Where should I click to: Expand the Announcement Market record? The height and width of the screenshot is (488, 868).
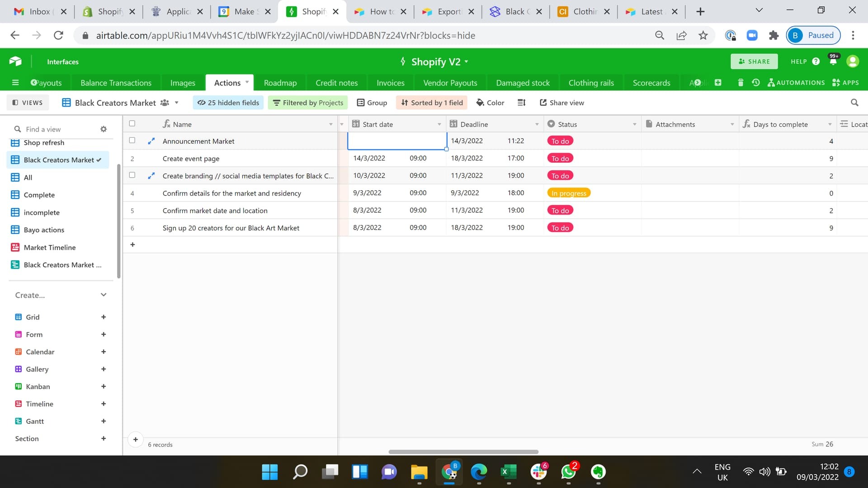[x=151, y=141]
